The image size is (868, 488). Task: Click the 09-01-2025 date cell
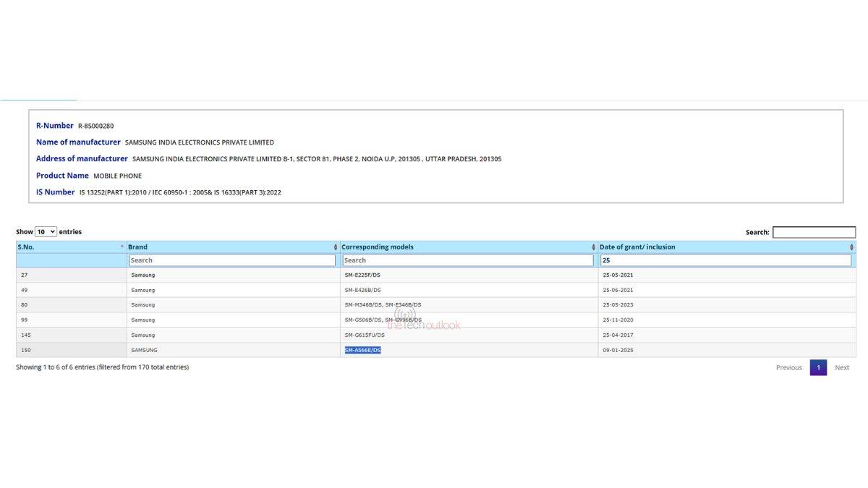(618, 350)
